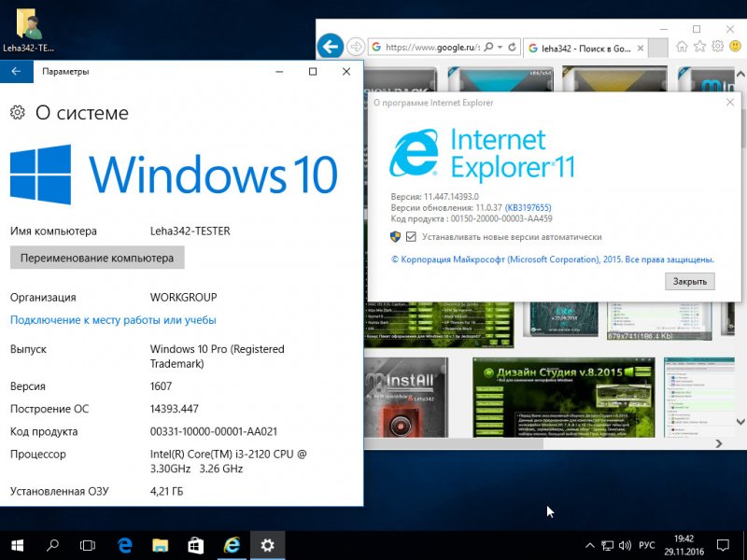Click the IE version text 11.447.14393.0
Image resolution: width=747 pixels, height=560 pixels.
click(451, 196)
